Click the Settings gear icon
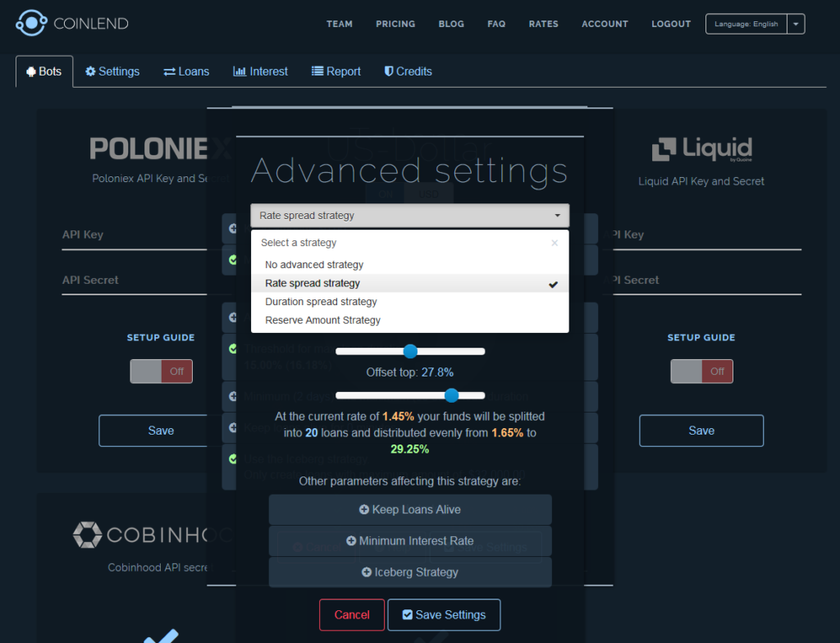The height and width of the screenshot is (643, 840). [90, 71]
